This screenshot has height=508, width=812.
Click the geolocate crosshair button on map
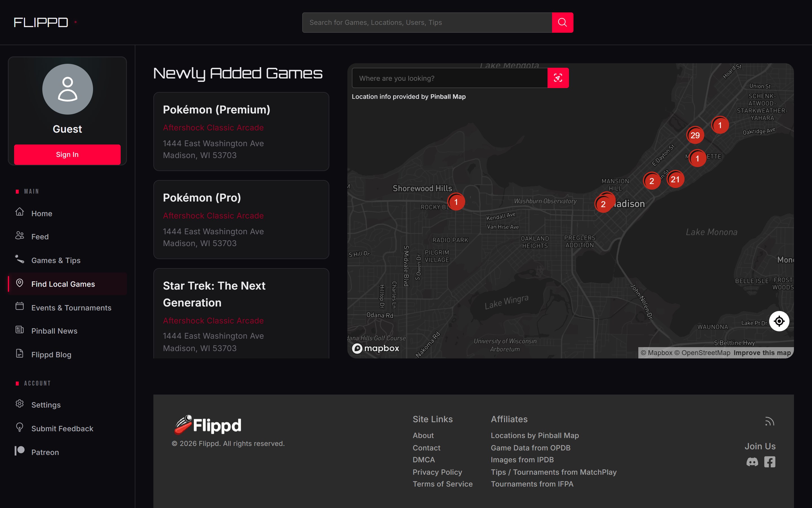779,321
